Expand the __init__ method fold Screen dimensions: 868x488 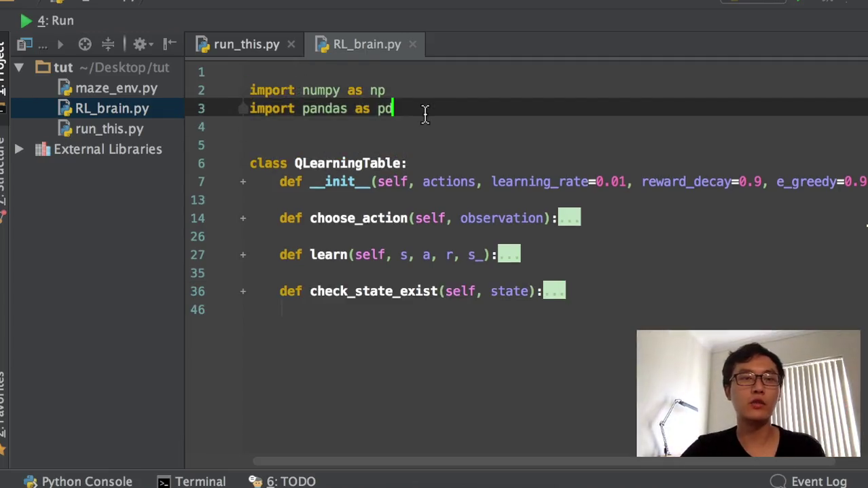pyautogui.click(x=242, y=181)
